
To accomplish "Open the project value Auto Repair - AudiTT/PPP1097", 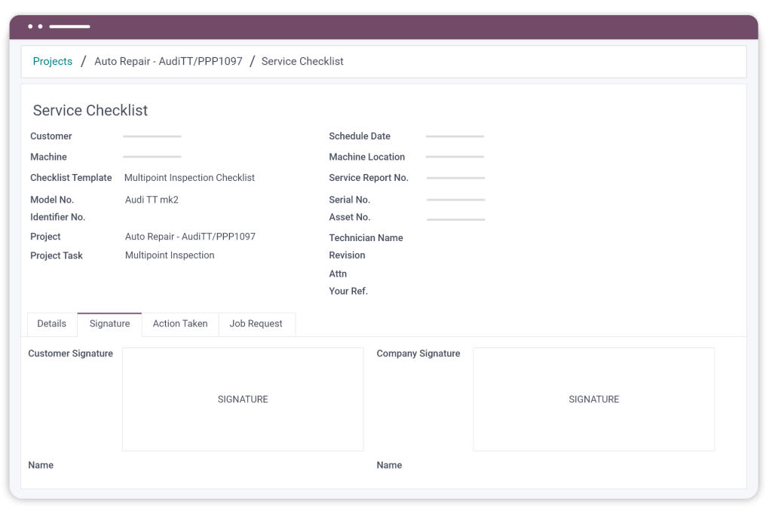I will click(x=190, y=237).
